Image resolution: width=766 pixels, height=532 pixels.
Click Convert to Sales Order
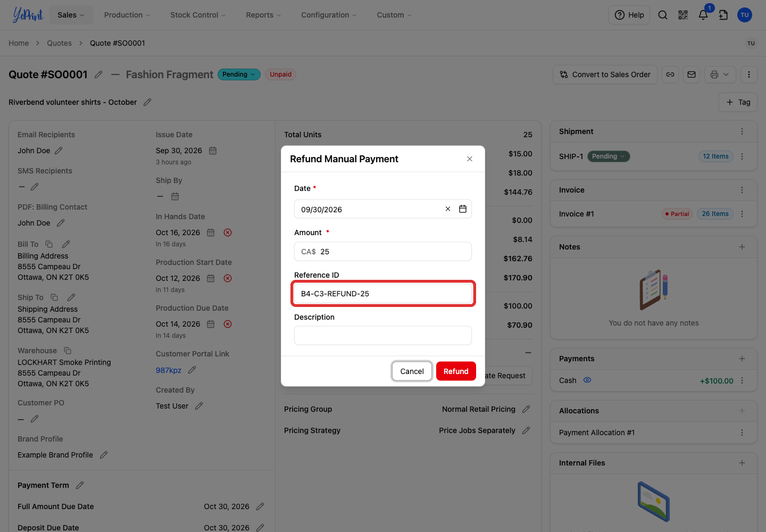click(x=605, y=74)
